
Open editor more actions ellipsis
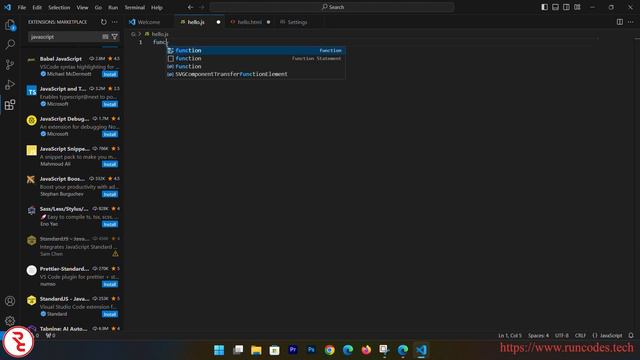point(631,22)
